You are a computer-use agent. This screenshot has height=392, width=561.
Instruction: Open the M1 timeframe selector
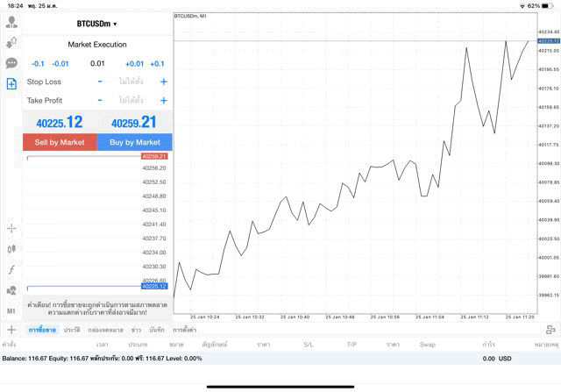click(11, 310)
